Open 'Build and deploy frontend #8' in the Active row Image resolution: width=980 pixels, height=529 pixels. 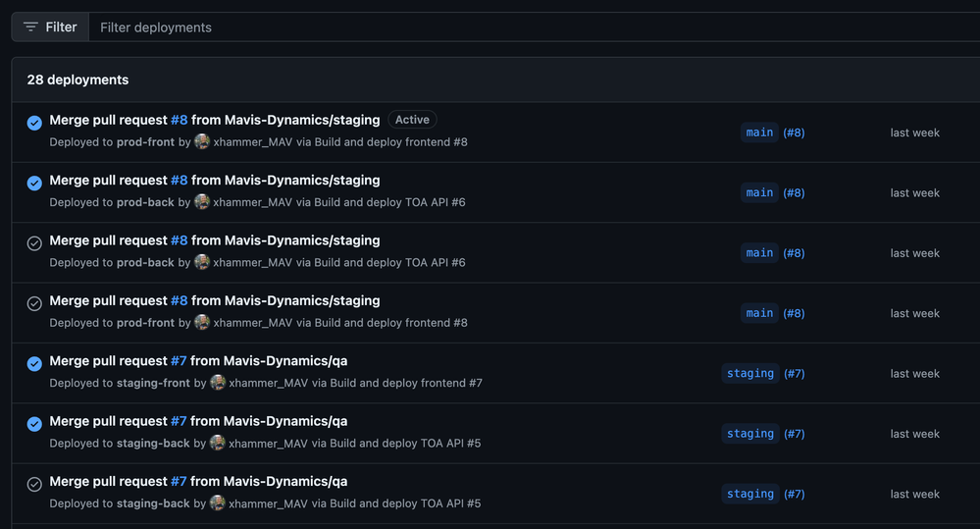(390, 142)
